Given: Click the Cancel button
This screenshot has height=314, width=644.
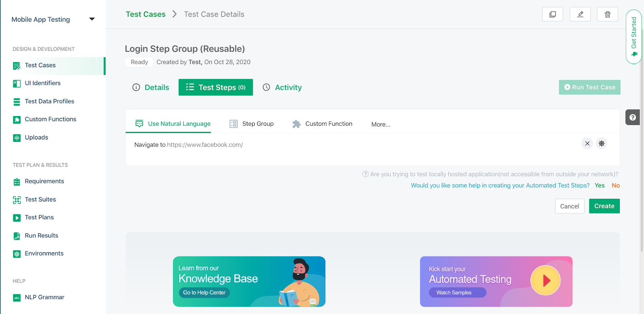Looking at the screenshot, I should (570, 206).
